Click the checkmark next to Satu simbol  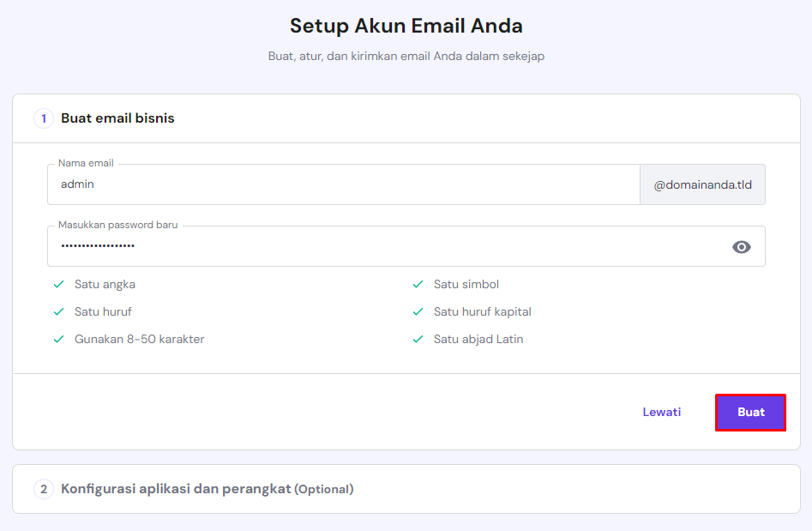tap(418, 284)
